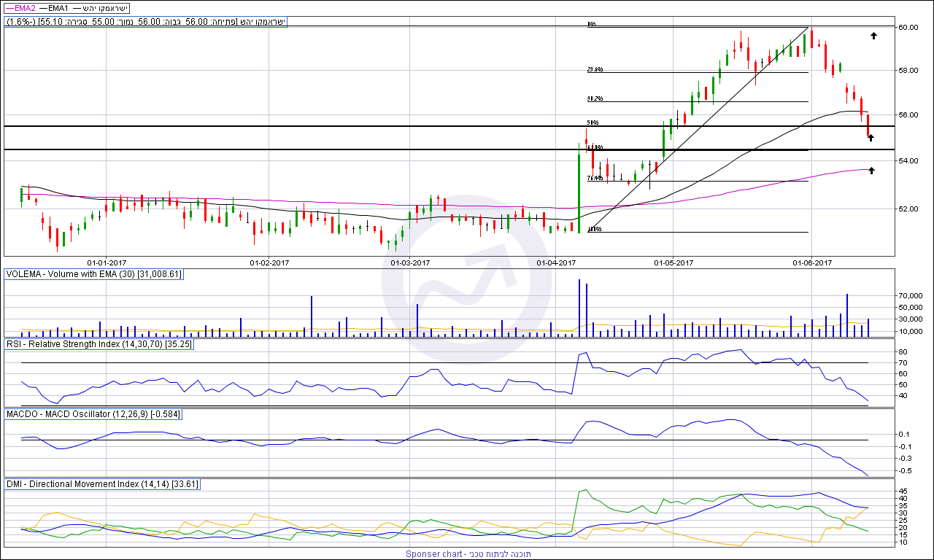The width and height of the screenshot is (934, 560).
Task: Click the 01-01-2017 date axis label
Action: pos(107,262)
